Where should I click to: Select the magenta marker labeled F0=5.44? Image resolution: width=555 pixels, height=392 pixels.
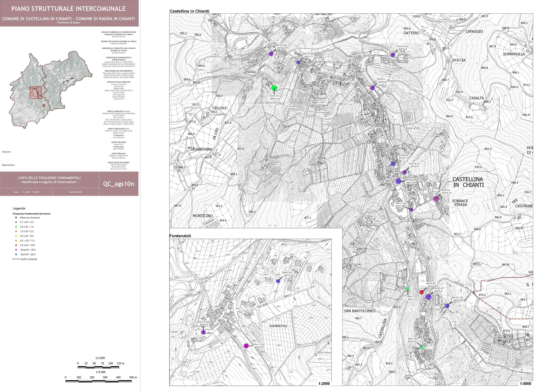pyautogui.click(x=436, y=199)
